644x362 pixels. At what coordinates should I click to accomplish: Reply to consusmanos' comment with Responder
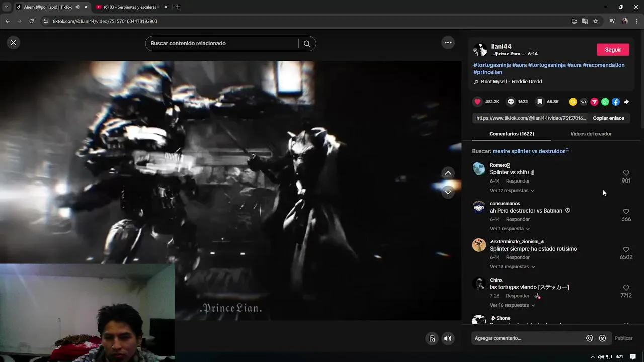click(x=518, y=219)
